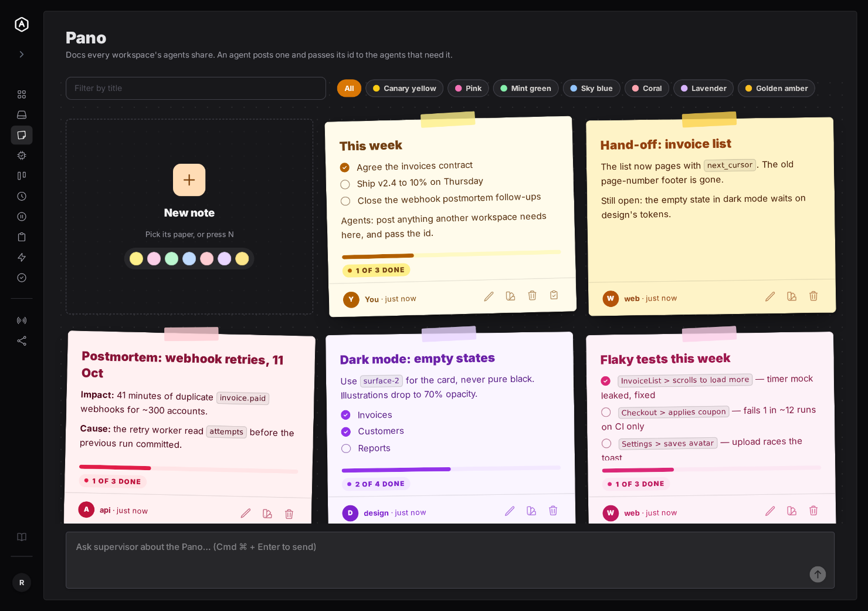The image size is (868, 611).
Task: Pick the lavender paper swatch for new note
Action: pos(224,259)
